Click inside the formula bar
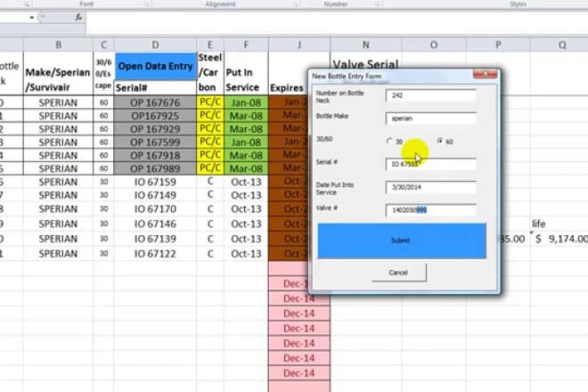The height and width of the screenshot is (392, 588). click(x=337, y=23)
